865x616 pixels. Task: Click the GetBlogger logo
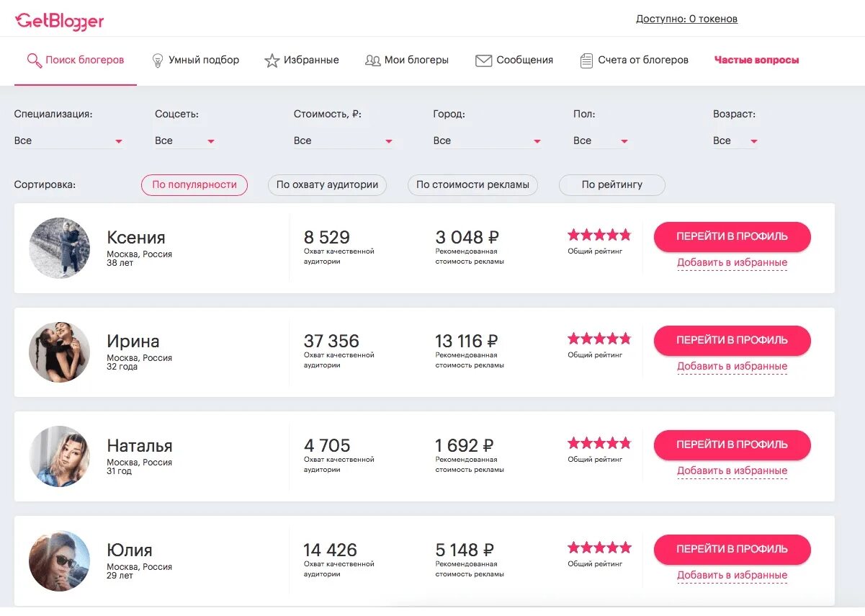(60, 21)
